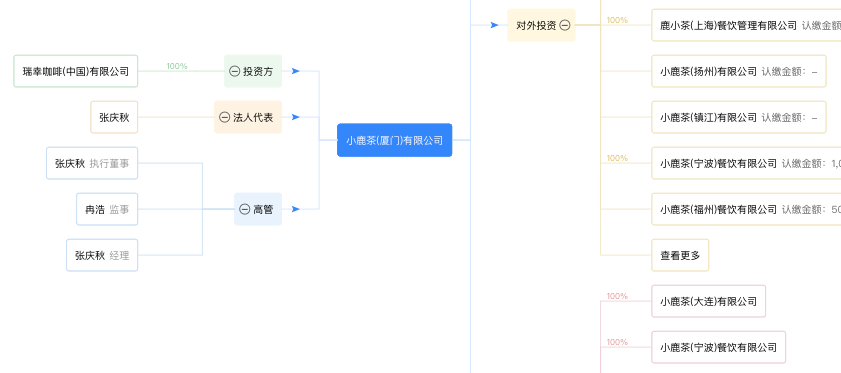Click the blue arrow after 高管
The height and width of the screenshot is (373, 841).
click(x=296, y=209)
